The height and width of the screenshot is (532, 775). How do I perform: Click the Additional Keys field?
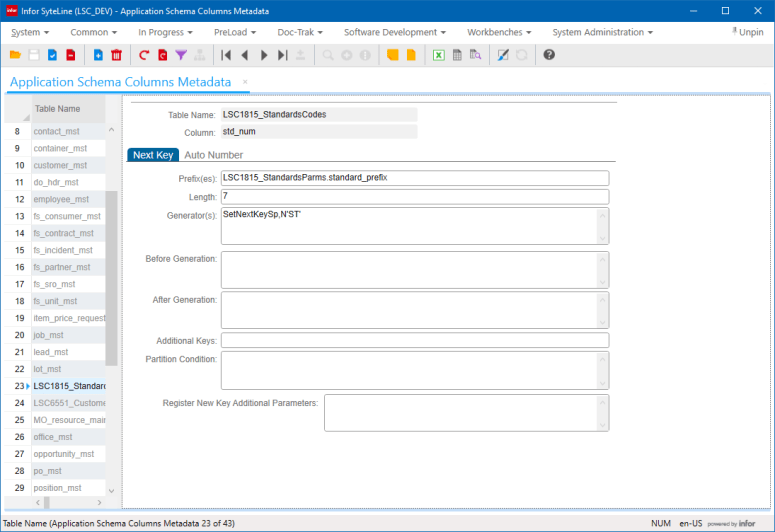coord(415,340)
